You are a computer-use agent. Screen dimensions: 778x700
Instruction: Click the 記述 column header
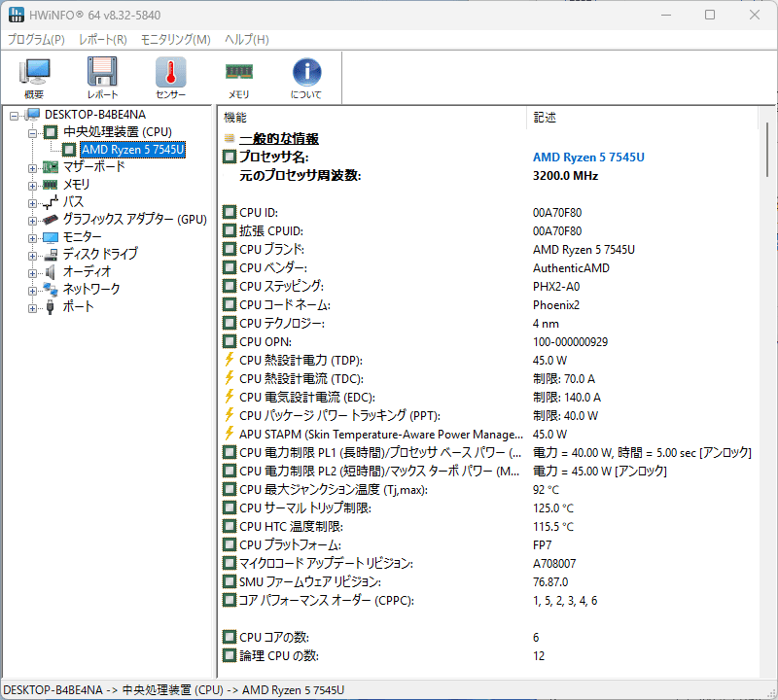(642, 117)
